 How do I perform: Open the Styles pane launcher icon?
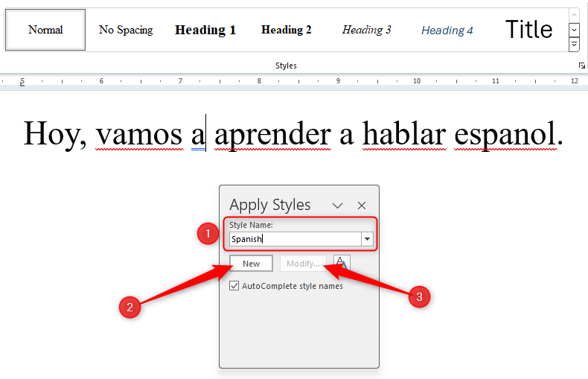tap(581, 66)
